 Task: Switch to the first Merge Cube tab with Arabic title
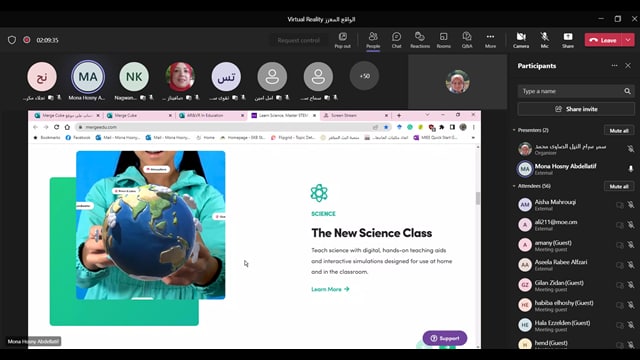67,116
